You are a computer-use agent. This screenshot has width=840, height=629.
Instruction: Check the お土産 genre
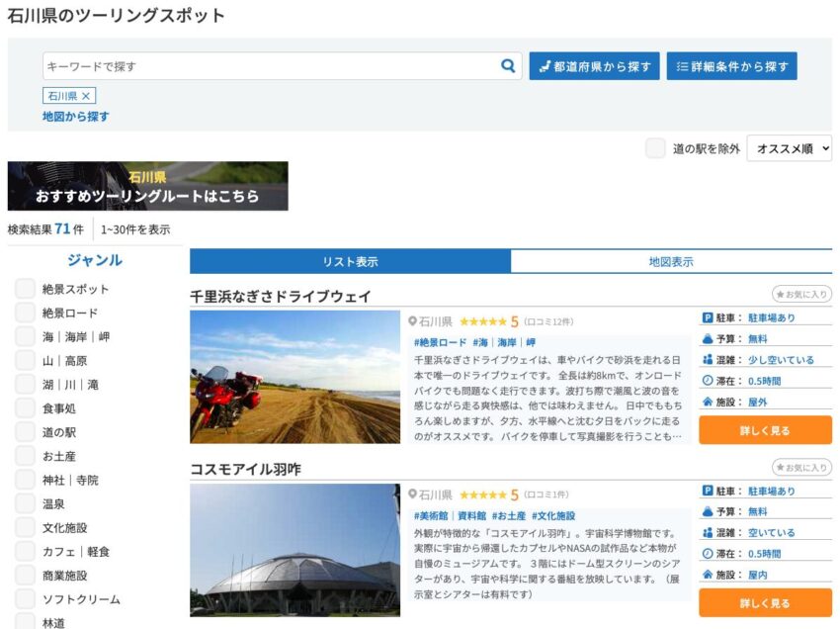tap(25, 456)
